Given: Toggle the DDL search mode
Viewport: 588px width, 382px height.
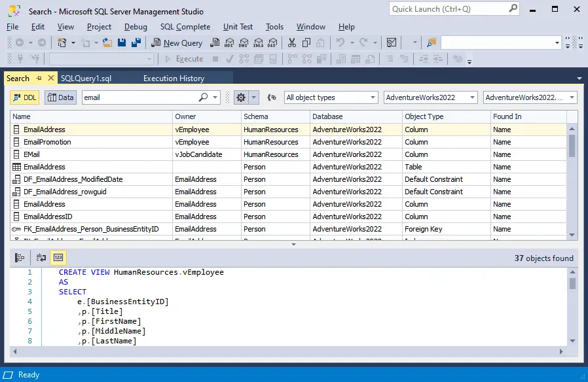Looking at the screenshot, I should 25,97.
